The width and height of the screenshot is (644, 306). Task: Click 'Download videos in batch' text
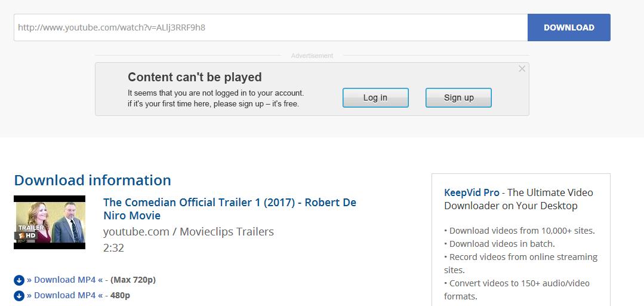point(500,244)
